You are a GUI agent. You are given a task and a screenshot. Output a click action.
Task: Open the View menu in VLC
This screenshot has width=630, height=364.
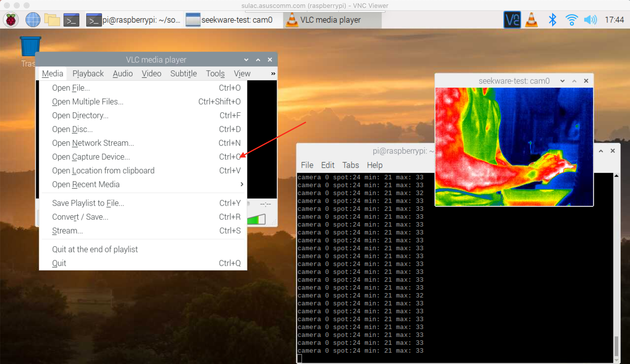[x=242, y=73]
